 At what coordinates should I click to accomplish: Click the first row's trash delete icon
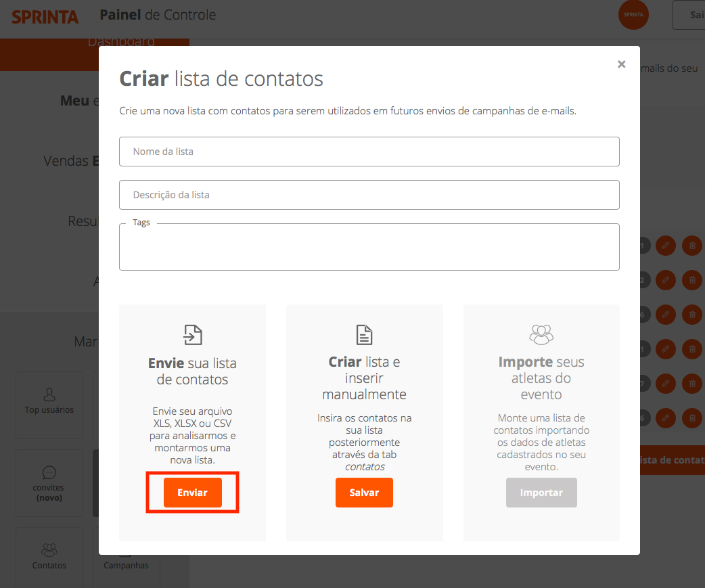pos(692,246)
